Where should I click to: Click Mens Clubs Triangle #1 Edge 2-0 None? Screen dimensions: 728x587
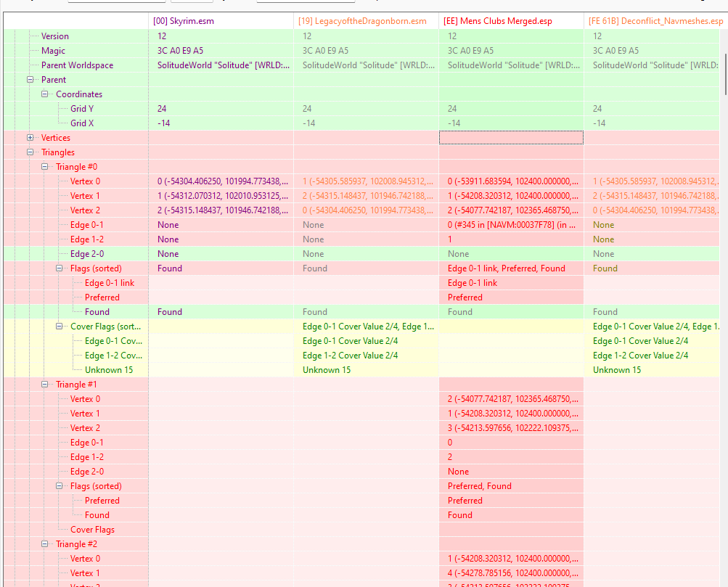(x=458, y=472)
